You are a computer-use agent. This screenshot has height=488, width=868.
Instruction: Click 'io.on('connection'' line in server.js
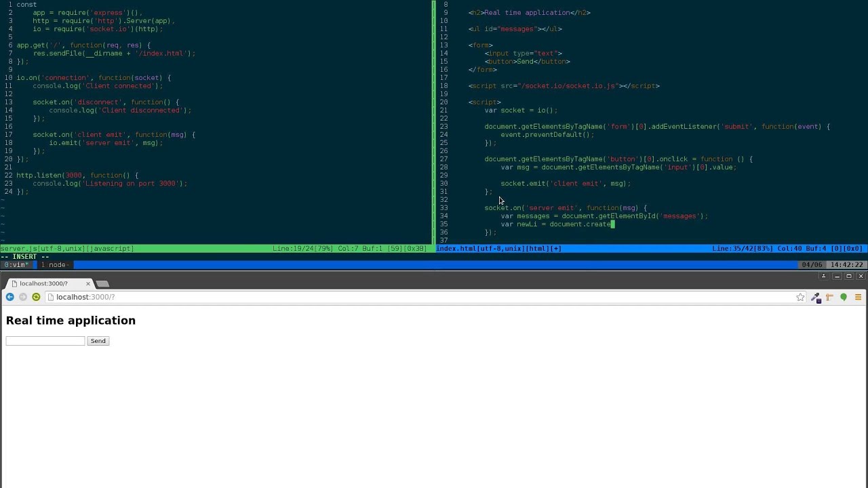94,77
